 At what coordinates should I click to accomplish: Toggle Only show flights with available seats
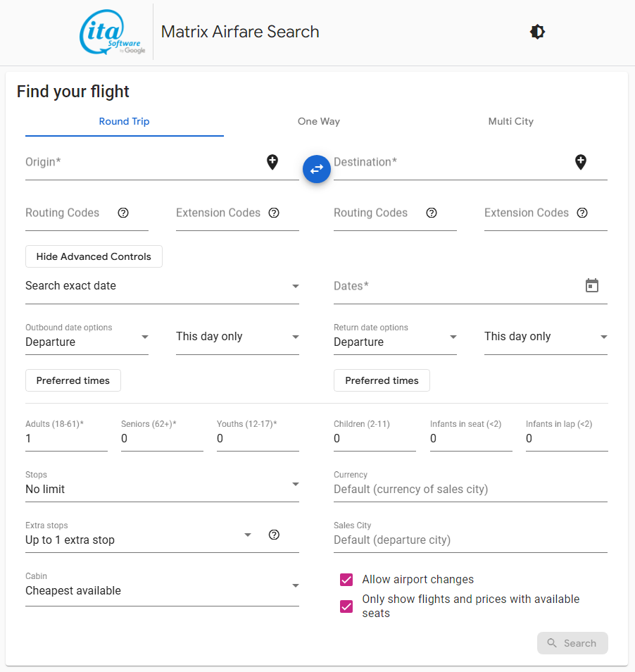[x=346, y=606]
